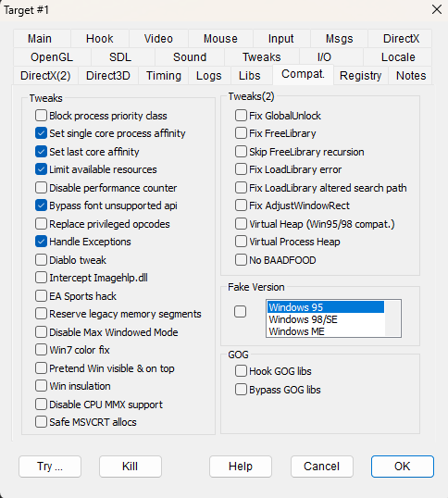Image resolution: width=448 pixels, height=498 pixels.
Task: Open Help for this dialog
Action: pyautogui.click(x=241, y=467)
